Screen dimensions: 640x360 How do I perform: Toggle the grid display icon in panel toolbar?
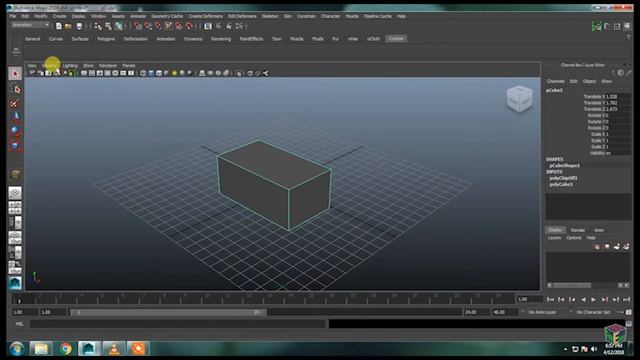[x=84, y=73]
